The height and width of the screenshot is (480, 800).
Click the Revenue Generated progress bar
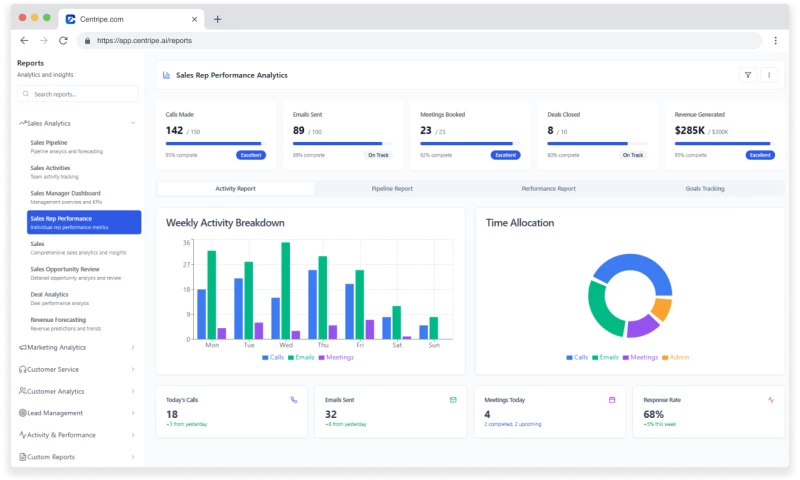click(725, 144)
